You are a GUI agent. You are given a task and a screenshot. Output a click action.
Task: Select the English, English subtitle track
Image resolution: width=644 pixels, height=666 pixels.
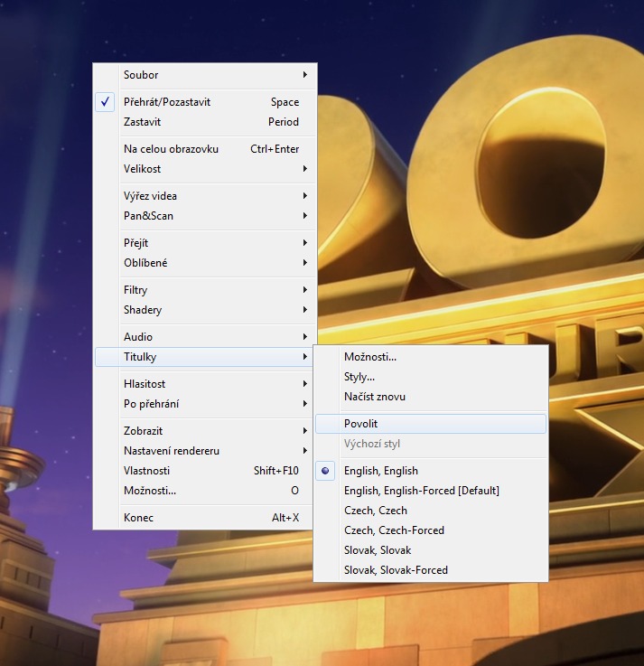click(x=431, y=471)
